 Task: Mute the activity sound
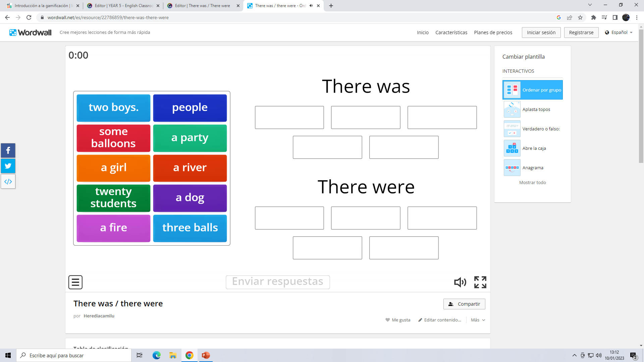point(460,282)
